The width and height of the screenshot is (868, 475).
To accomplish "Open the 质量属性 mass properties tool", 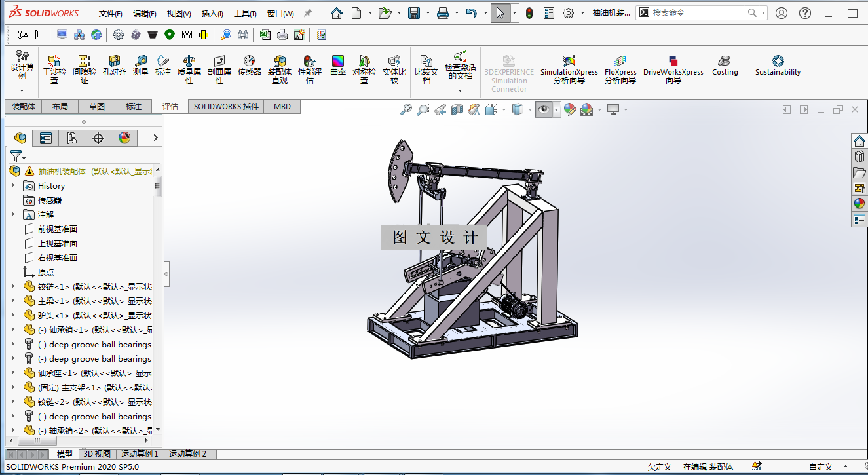I will 189,69.
